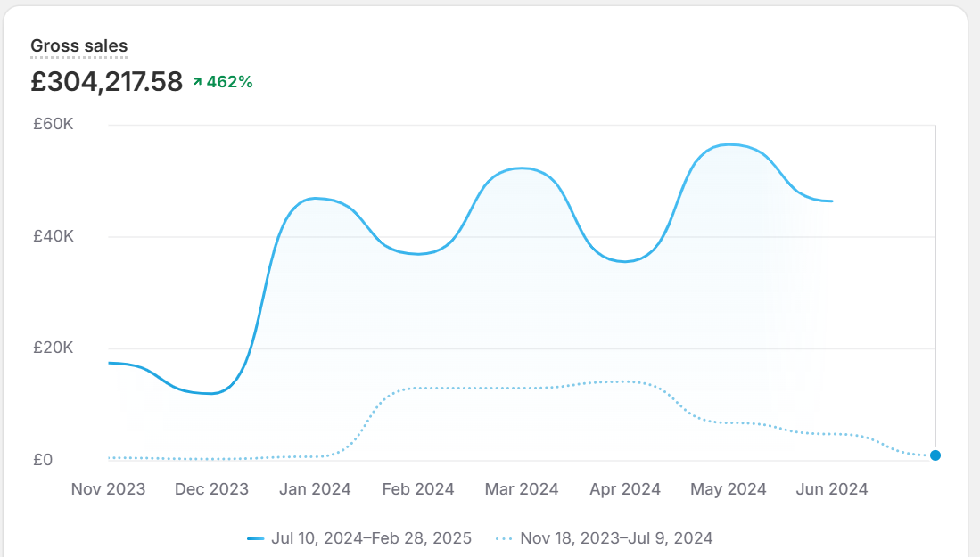Click the £60K y-axis label
This screenshot has width=980, height=557.
tap(54, 124)
